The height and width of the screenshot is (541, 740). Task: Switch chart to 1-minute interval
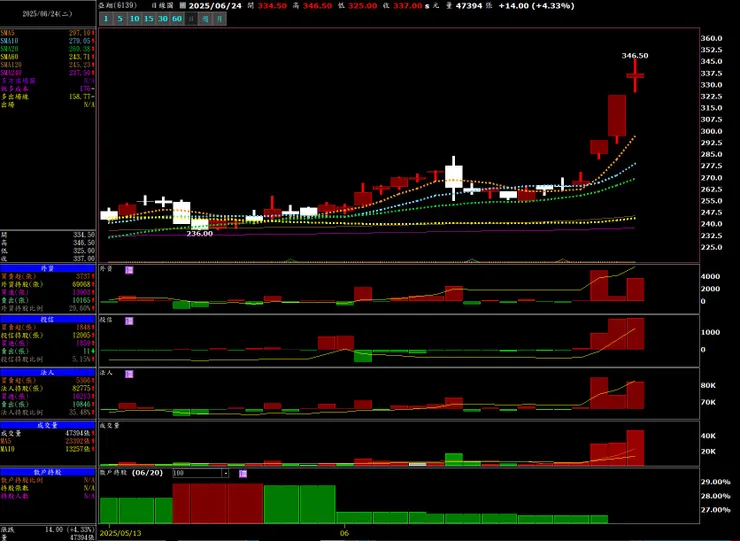106,19
